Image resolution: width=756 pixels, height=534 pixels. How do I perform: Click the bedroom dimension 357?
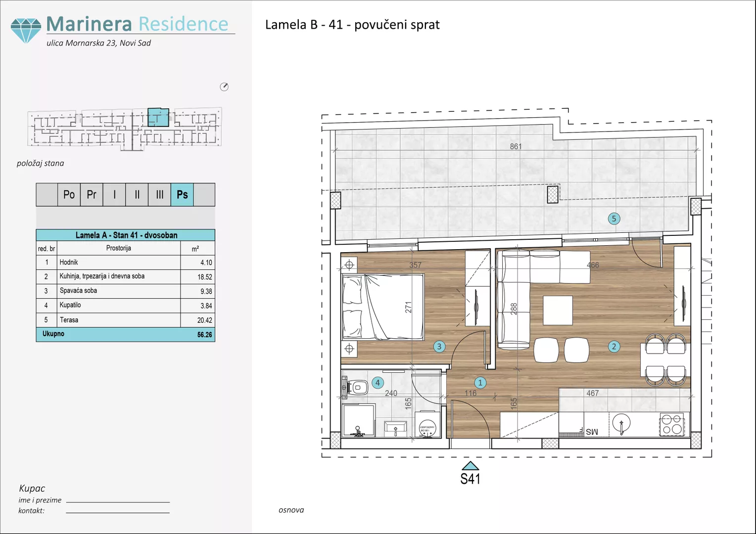tap(415, 265)
